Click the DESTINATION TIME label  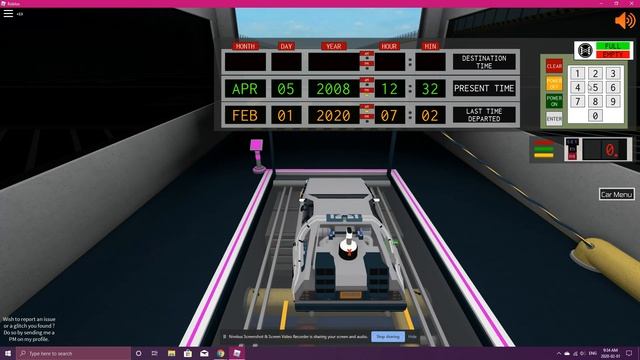484,62
